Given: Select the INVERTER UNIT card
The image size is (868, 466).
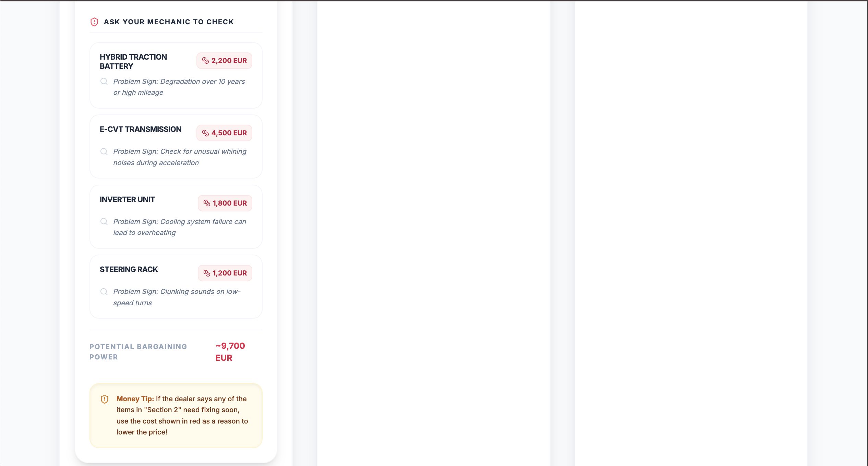Looking at the screenshot, I should [176, 217].
